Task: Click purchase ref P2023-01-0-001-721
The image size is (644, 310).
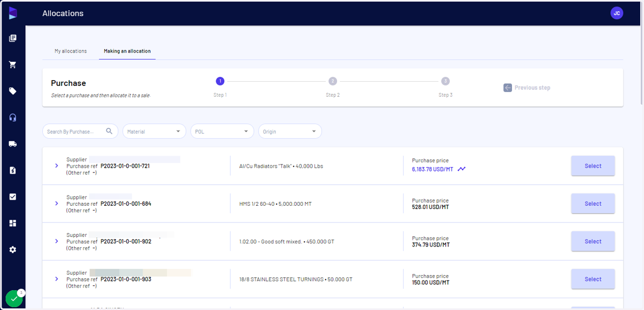Action: pyautogui.click(x=125, y=166)
